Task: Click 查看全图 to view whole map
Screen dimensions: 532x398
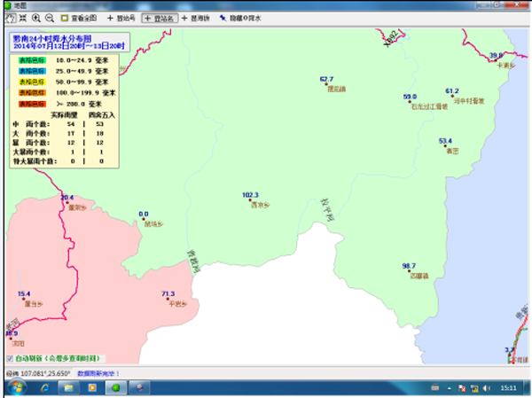Action: [79, 19]
